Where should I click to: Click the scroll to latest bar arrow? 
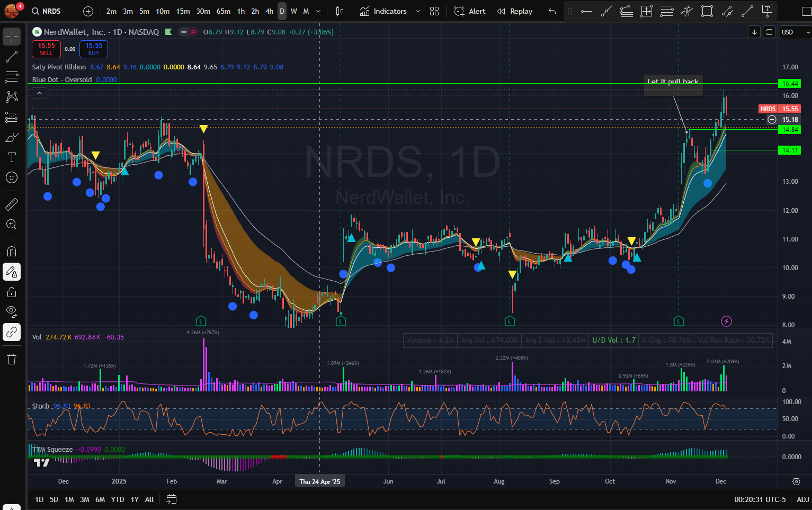coord(754,32)
